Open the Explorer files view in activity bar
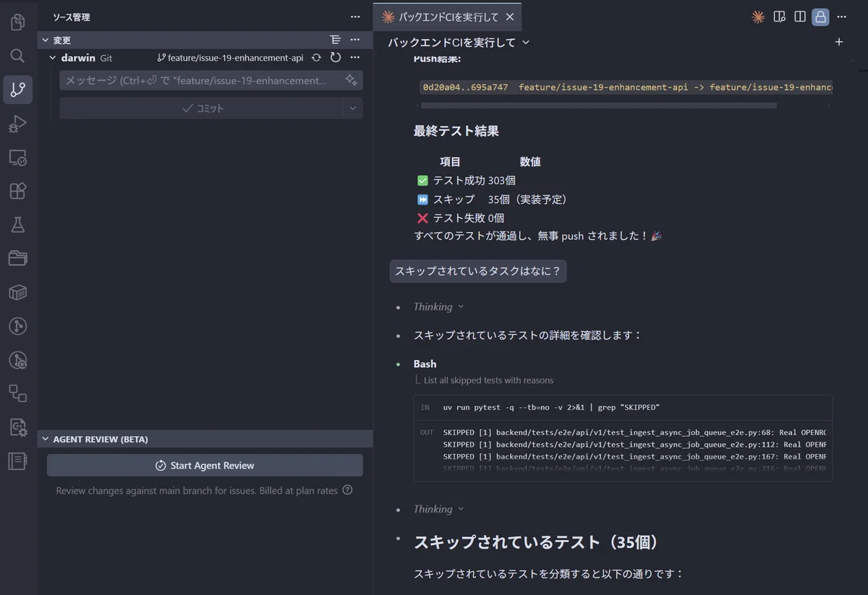The width and height of the screenshot is (868, 595). click(x=17, y=22)
